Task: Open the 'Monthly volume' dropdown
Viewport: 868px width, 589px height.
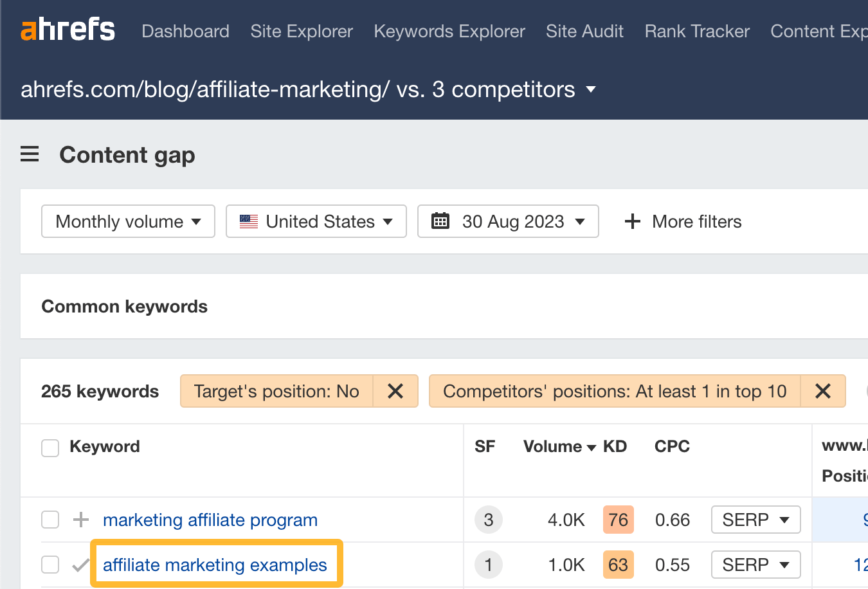Action: click(x=127, y=221)
